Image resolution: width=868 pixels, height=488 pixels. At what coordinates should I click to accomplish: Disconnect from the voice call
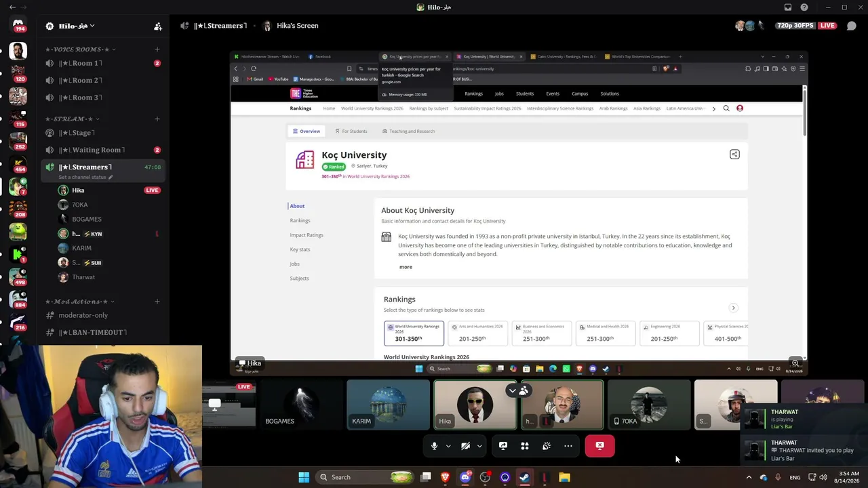(x=599, y=446)
